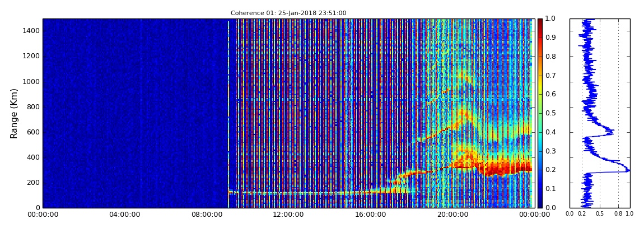Click the 0.5 tick under the profile plot
The height and width of the screenshot is (228, 644).
(x=600, y=214)
